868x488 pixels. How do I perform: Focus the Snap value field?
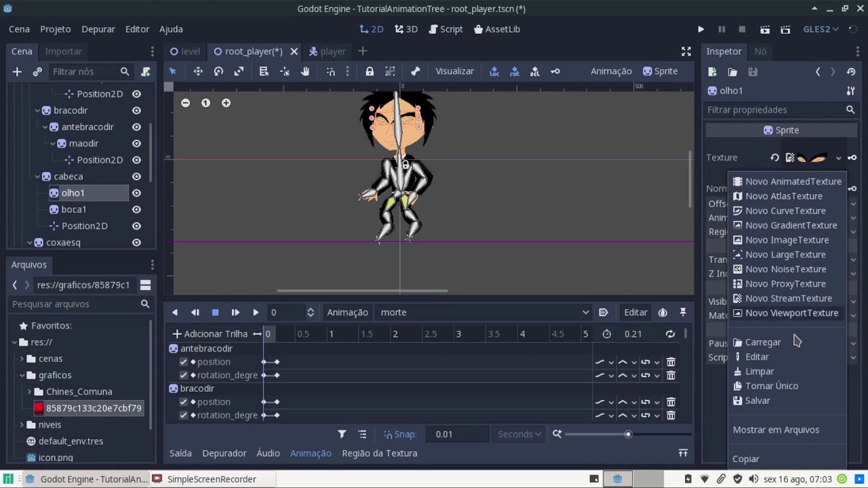point(458,434)
